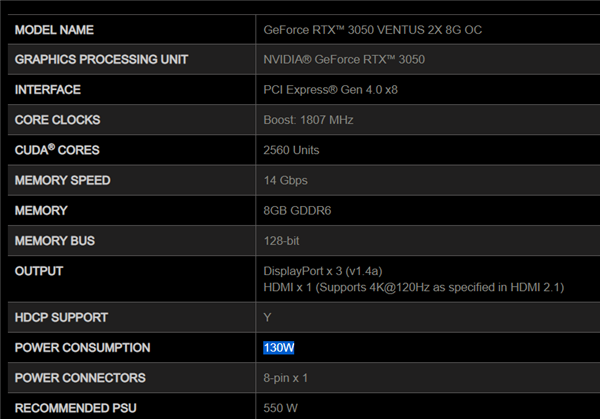Viewport: 600px width, 419px height.
Task: Click the MEMORY SPEED label
Action: pyautogui.click(x=63, y=180)
